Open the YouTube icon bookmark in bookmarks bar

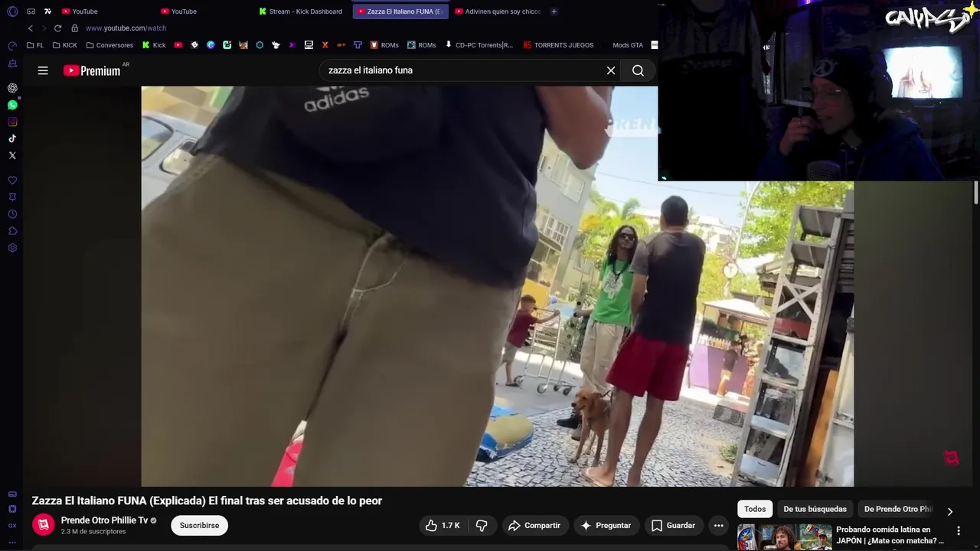click(x=178, y=45)
